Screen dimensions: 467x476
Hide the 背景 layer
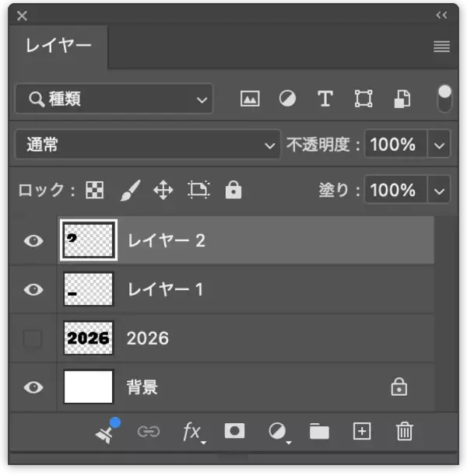click(33, 387)
